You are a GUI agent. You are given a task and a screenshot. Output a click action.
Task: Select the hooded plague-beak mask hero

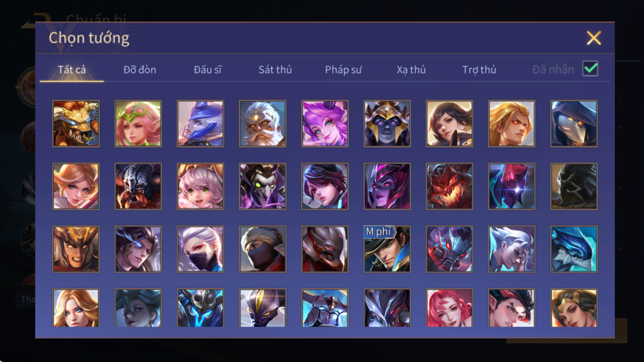574,124
